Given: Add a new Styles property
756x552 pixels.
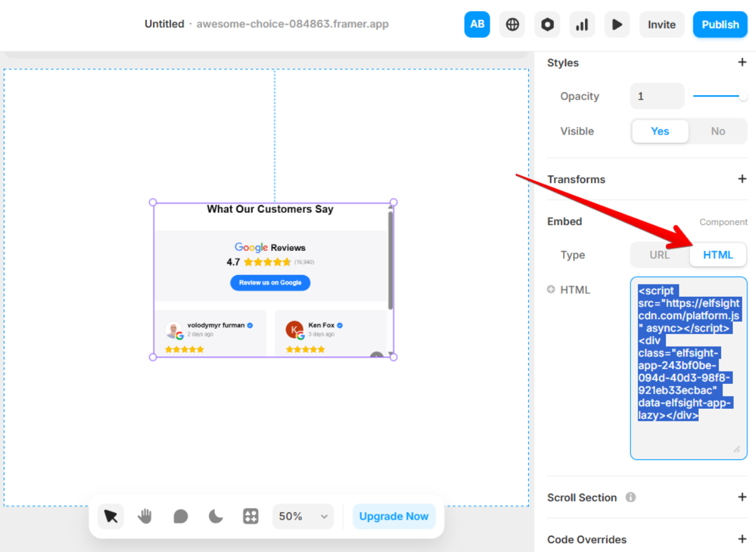Looking at the screenshot, I should tap(742, 62).
